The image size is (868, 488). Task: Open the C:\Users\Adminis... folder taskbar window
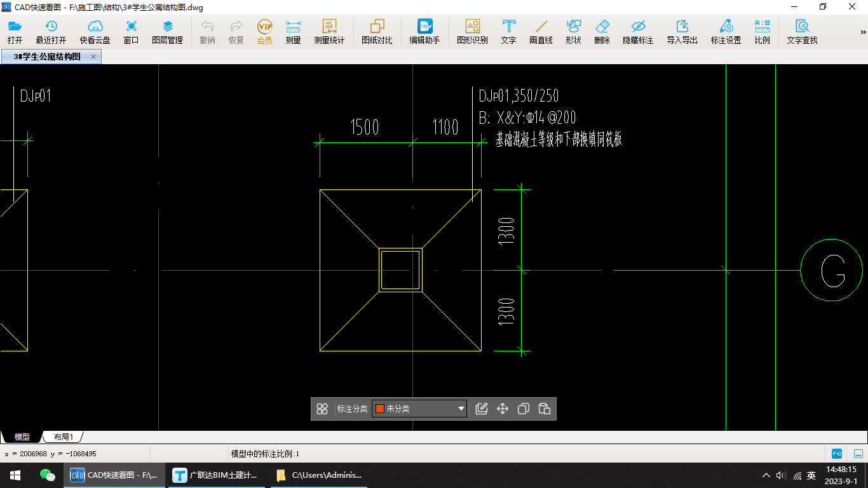coord(319,475)
